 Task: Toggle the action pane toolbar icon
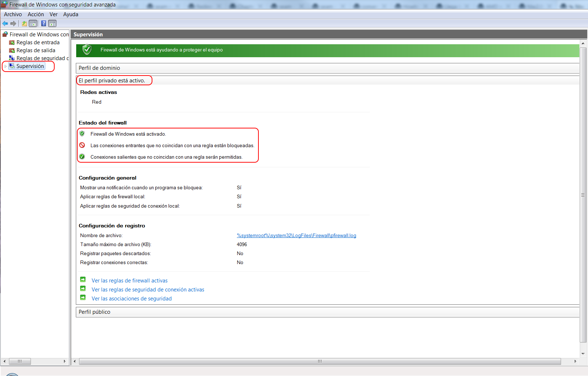[x=52, y=23]
